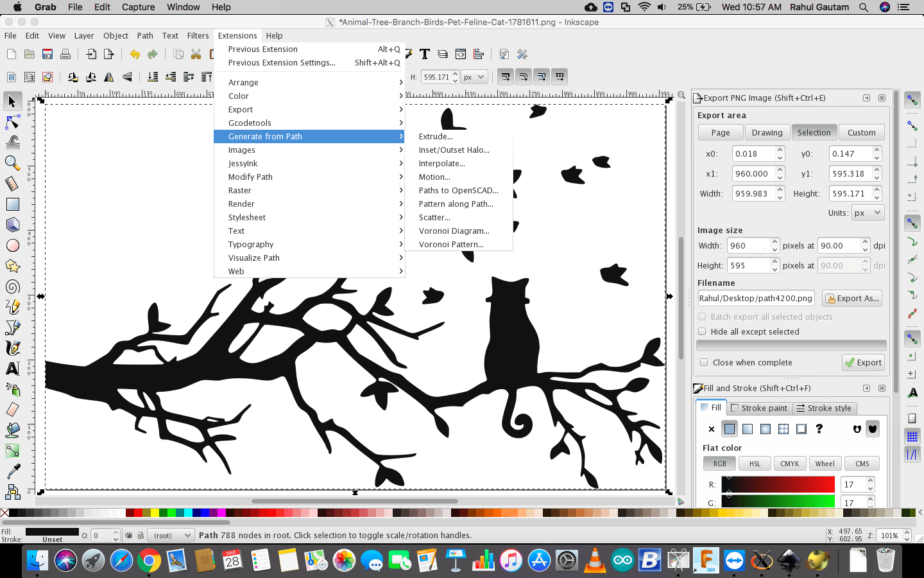This screenshot has height=578, width=924.
Task: Lower selection to bottom
Action: (x=153, y=77)
